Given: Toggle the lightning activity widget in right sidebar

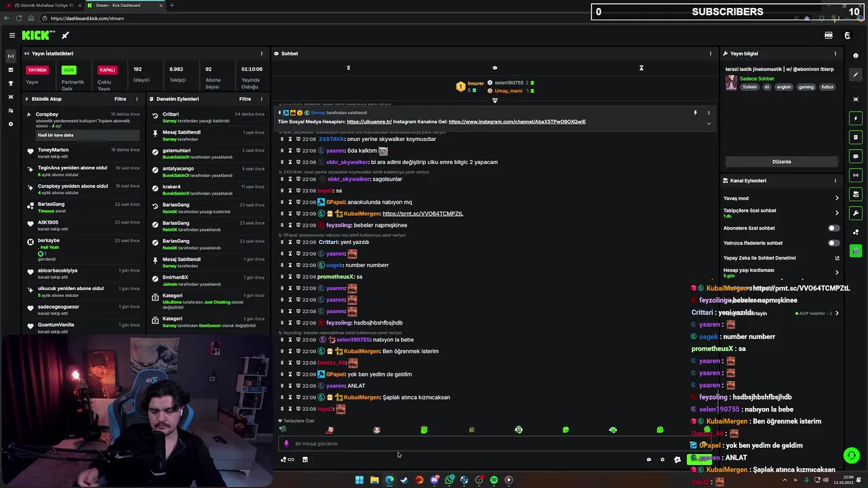Looking at the screenshot, I should coord(856,118).
